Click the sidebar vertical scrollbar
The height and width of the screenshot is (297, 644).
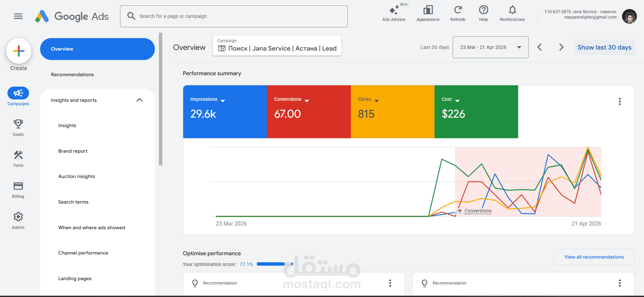[x=161, y=99]
